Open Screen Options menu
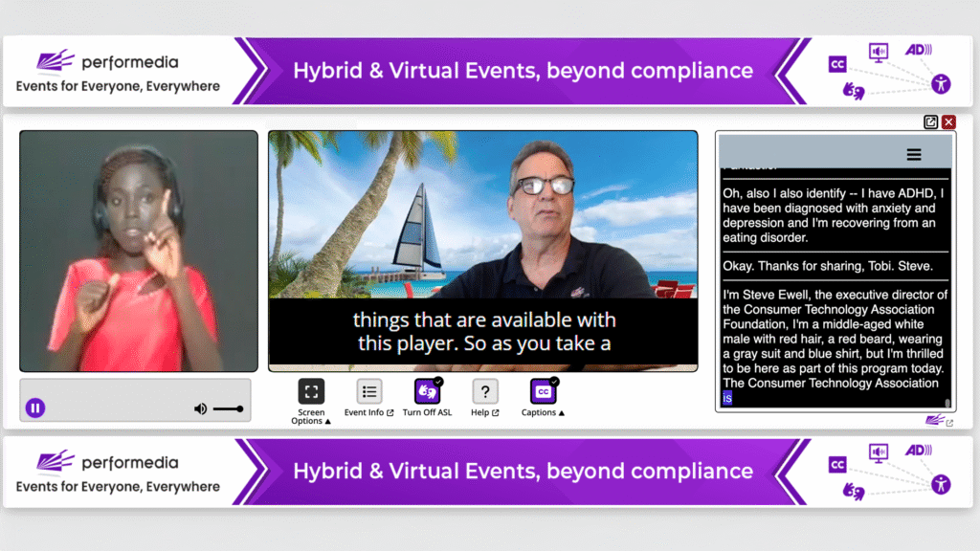Viewport: 980px width, 551px height. pyautogui.click(x=311, y=392)
